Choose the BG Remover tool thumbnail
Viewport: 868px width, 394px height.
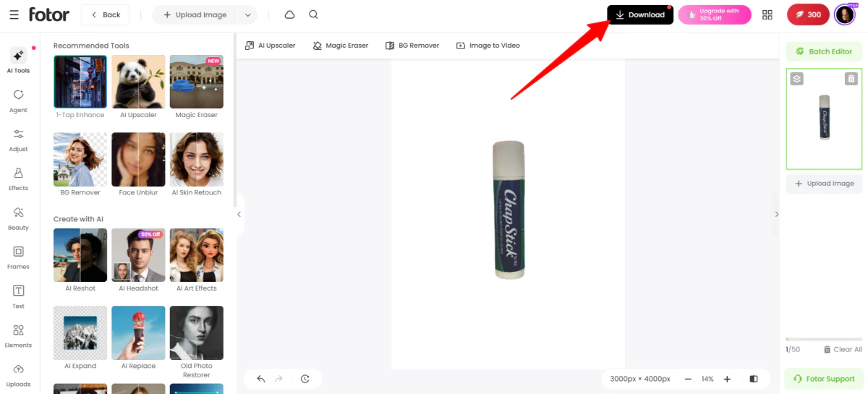[x=80, y=159]
